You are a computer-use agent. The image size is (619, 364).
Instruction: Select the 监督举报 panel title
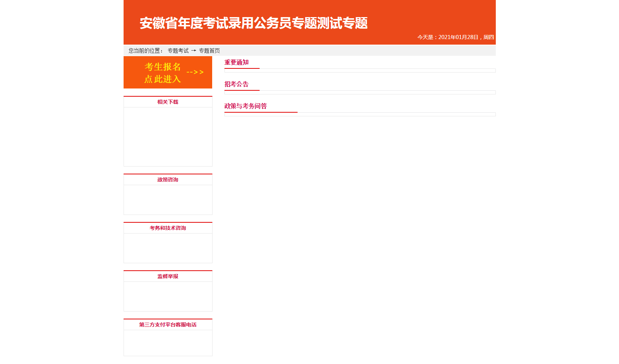tap(168, 276)
